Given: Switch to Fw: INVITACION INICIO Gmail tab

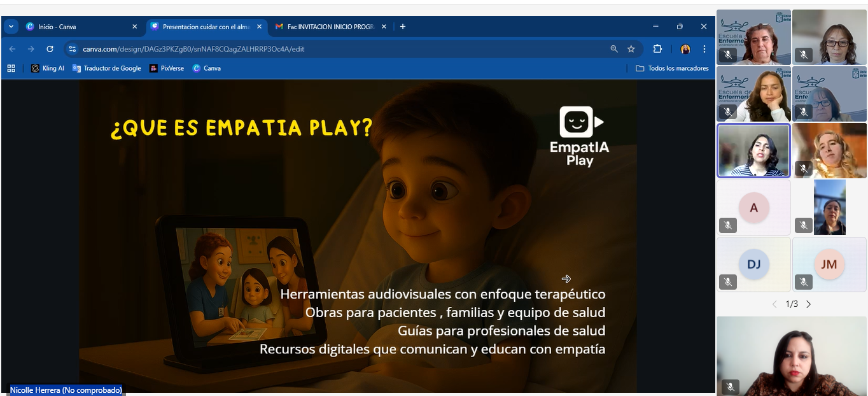Looking at the screenshot, I should (328, 27).
